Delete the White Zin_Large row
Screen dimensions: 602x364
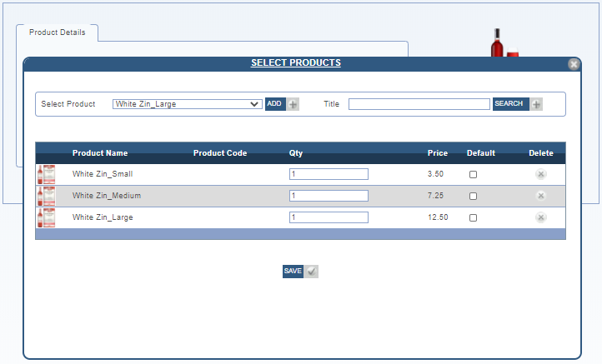coord(540,217)
